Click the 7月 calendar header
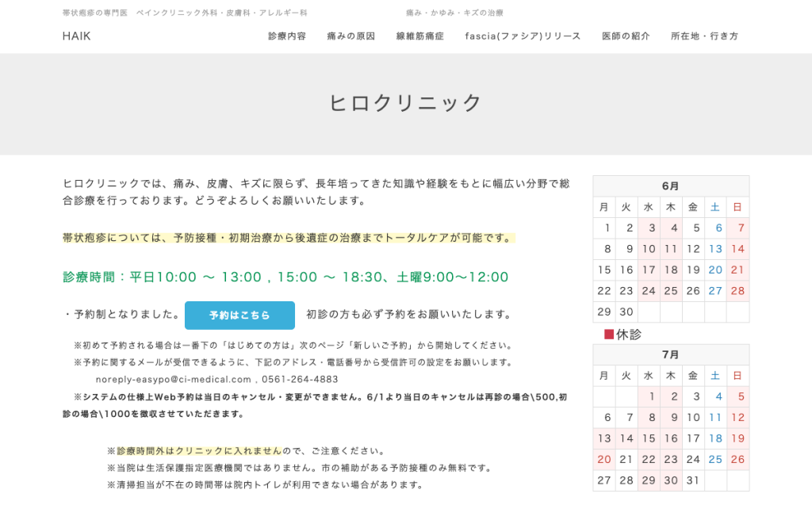The width and height of the screenshot is (812, 528). click(x=671, y=354)
